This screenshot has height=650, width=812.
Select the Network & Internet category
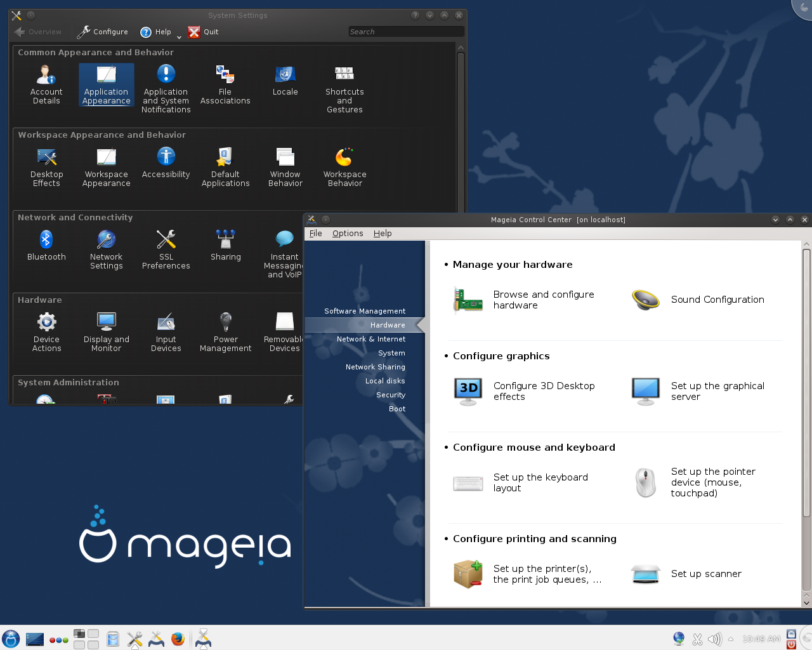click(371, 339)
